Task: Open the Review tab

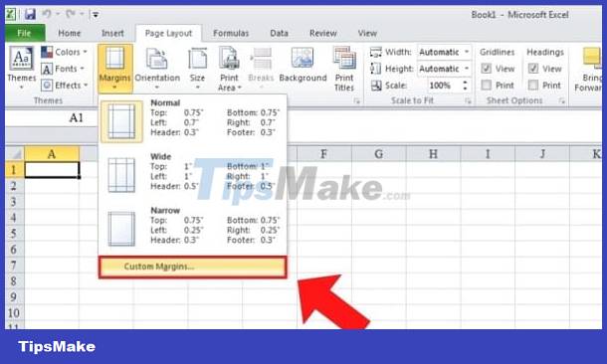Action: tap(322, 33)
